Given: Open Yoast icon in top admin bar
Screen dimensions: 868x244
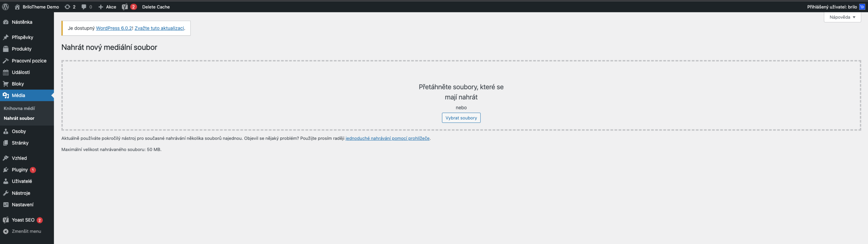Looking at the screenshot, I should [x=125, y=7].
